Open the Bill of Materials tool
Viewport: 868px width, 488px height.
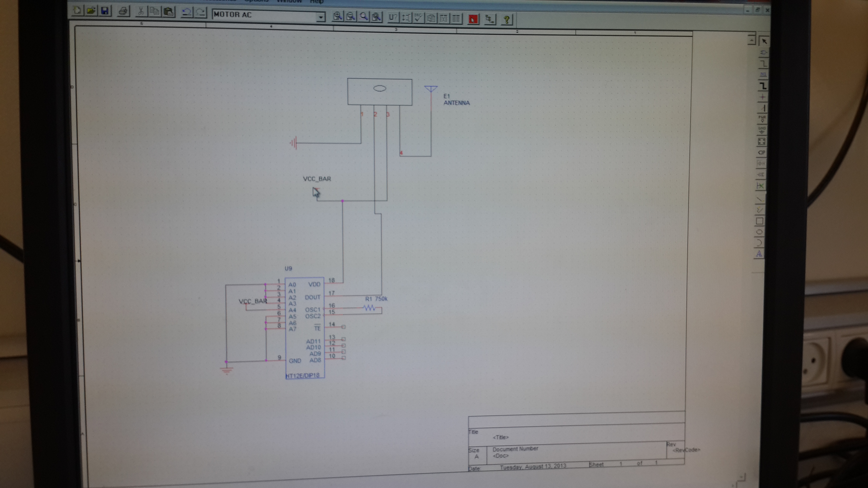click(x=456, y=19)
